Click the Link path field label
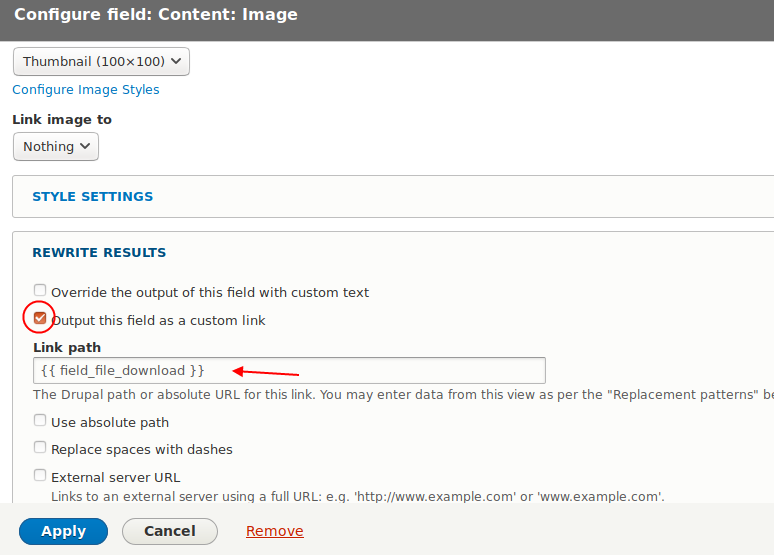The height and width of the screenshot is (555, 774). [x=67, y=347]
